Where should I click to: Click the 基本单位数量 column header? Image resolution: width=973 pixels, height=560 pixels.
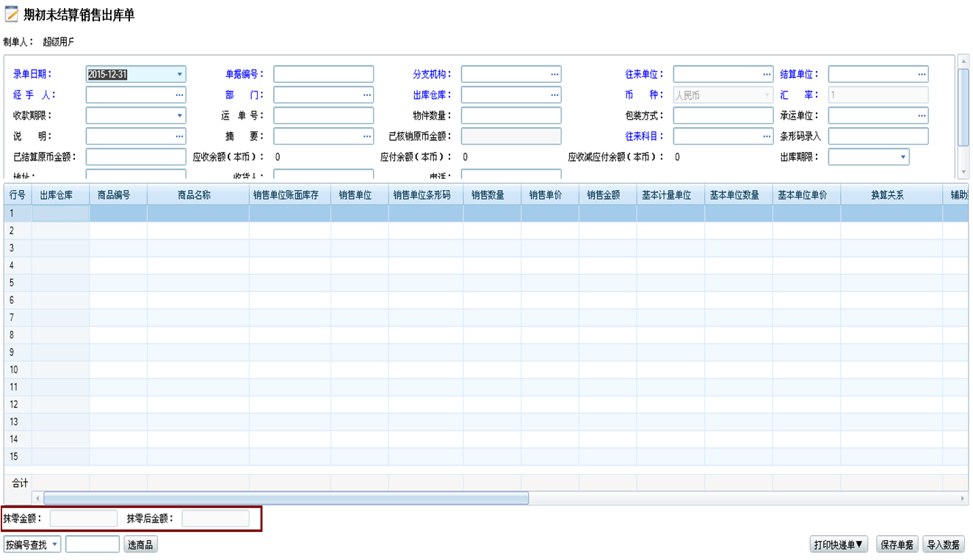pyautogui.click(x=739, y=195)
